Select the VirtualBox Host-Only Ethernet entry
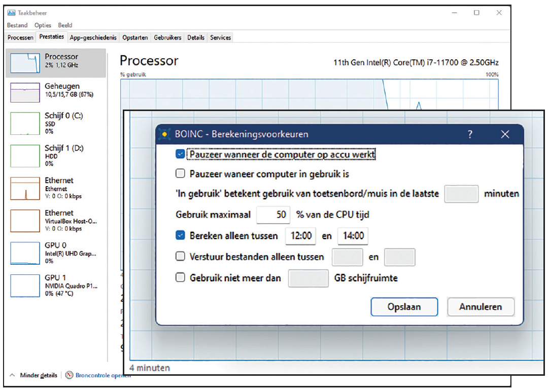The image size is (549, 392). tap(56, 221)
